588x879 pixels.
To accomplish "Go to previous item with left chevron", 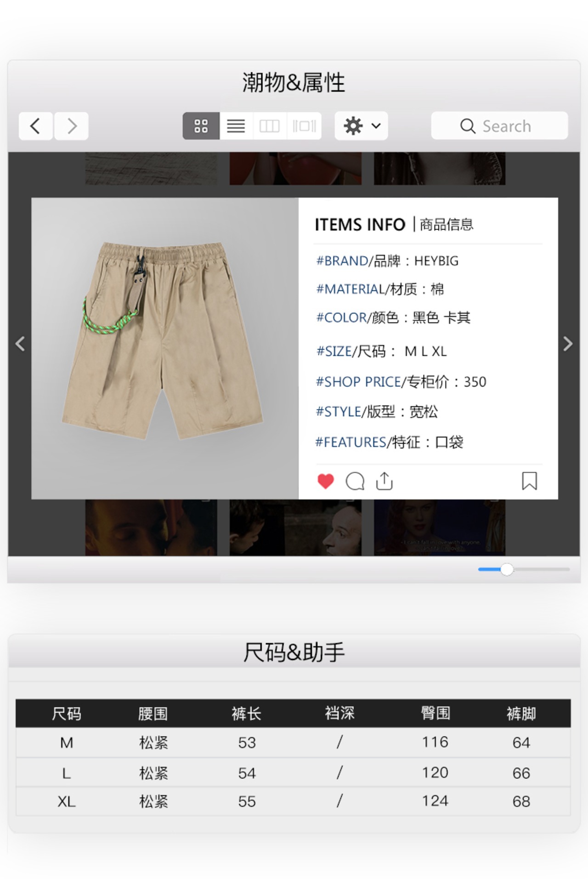I will (20, 343).
